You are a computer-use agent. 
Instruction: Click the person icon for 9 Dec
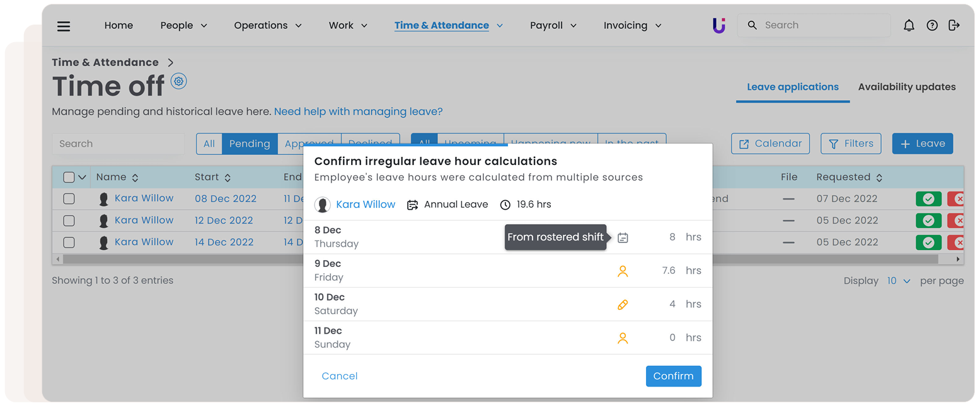(x=623, y=271)
